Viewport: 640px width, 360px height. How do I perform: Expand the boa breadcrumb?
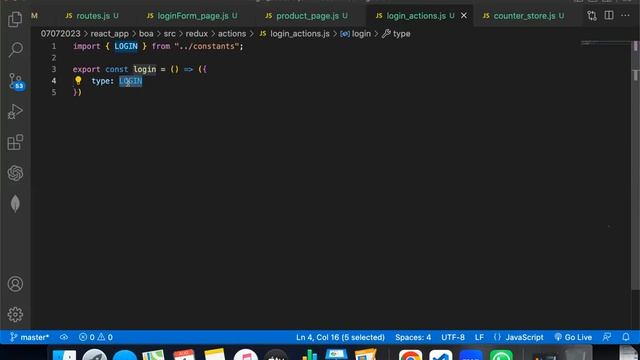pos(146,33)
